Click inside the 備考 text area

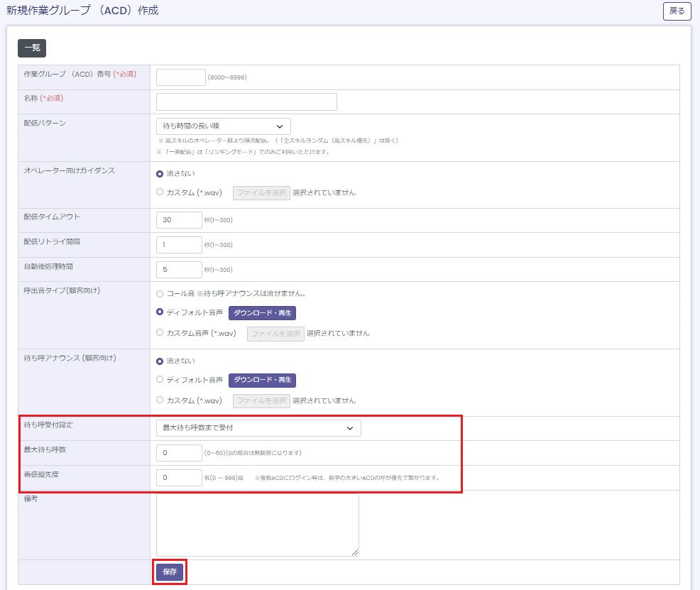257,524
